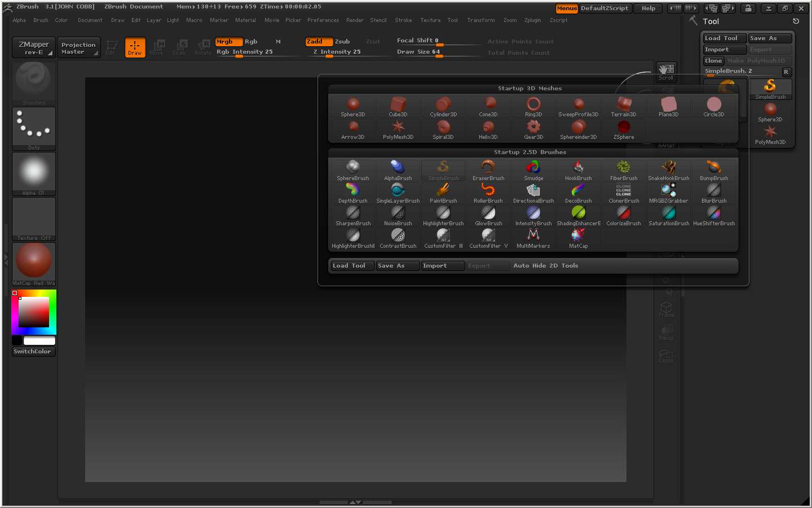The image size is (812, 508).
Task: Toggle the Zadd mode button
Action: point(319,42)
